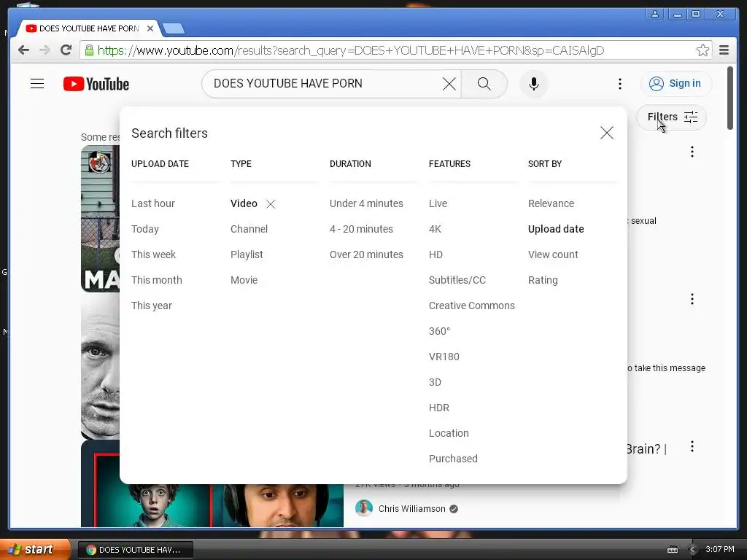Enable Subtitles/CC feature filter
Viewport: 747px width, 560px height.
pos(457,280)
